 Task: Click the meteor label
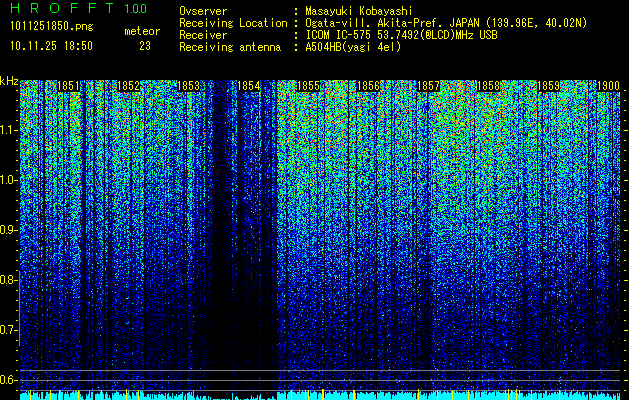click(x=142, y=31)
